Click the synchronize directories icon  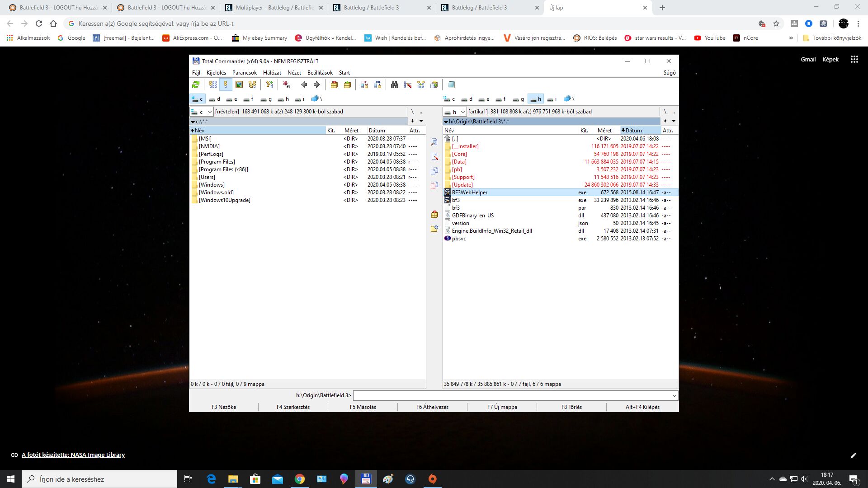(421, 84)
